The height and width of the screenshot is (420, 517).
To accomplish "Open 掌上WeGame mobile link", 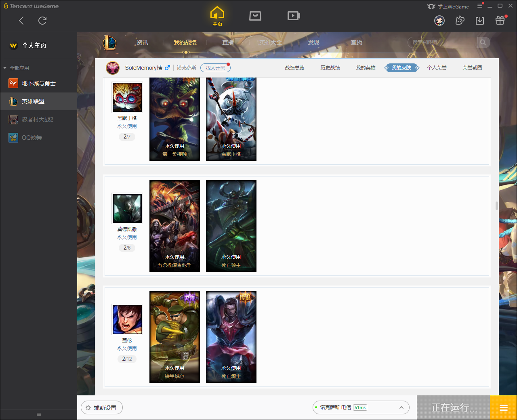I will pyautogui.click(x=448, y=6).
